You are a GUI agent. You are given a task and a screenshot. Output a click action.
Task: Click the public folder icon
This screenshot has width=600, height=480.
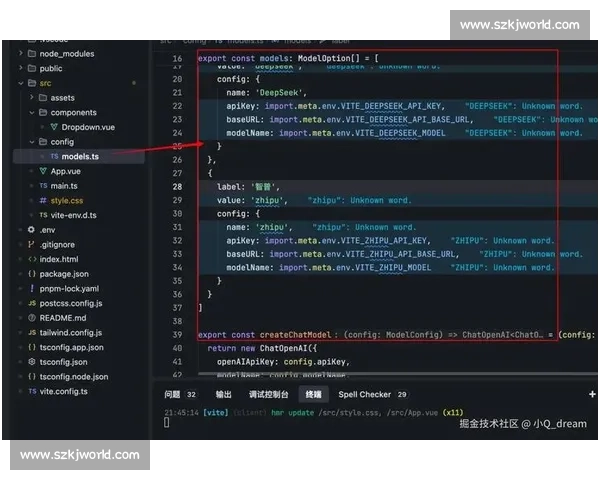(x=32, y=68)
